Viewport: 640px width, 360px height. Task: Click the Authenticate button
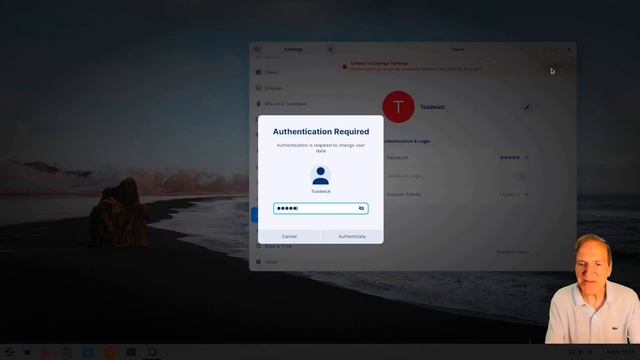click(352, 236)
